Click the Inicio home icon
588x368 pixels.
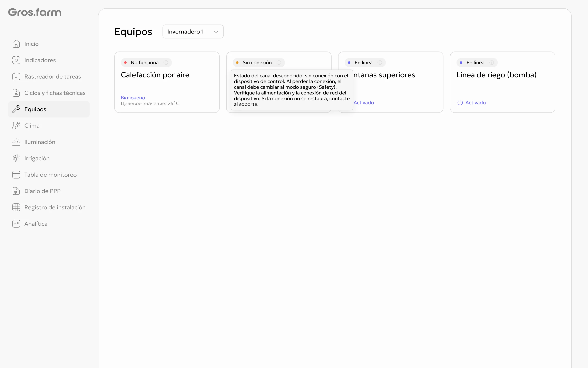tap(16, 44)
